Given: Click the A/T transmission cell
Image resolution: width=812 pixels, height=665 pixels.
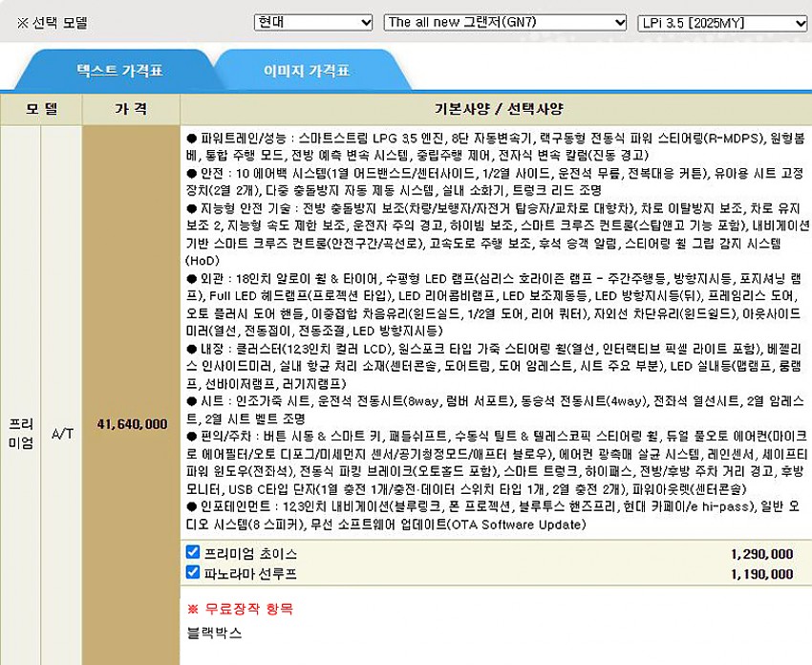Looking at the screenshot, I should coord(62,434).
